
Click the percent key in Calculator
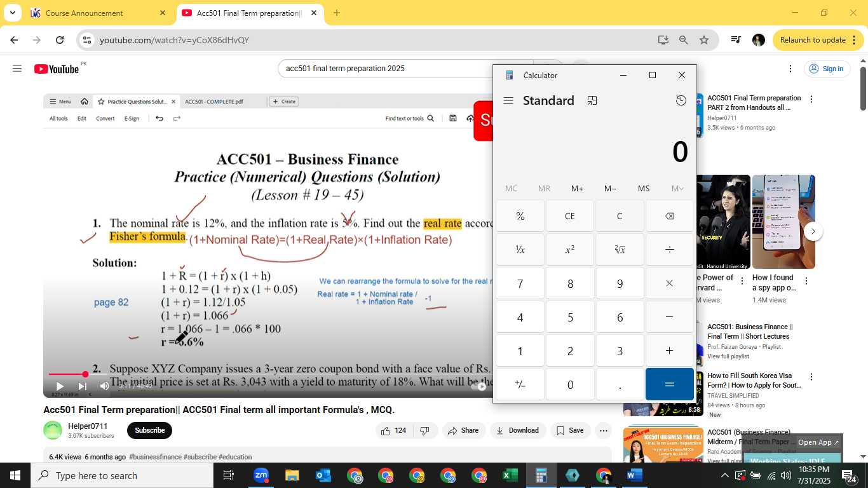point(520,216)
